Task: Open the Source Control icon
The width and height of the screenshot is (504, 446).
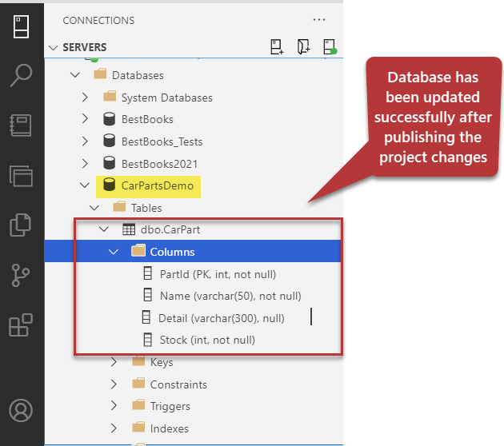Action: click(x=22, y=275)
